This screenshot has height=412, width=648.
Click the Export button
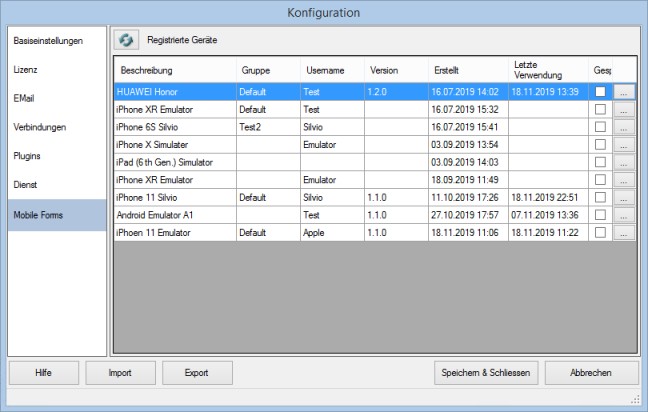[197, 373]
